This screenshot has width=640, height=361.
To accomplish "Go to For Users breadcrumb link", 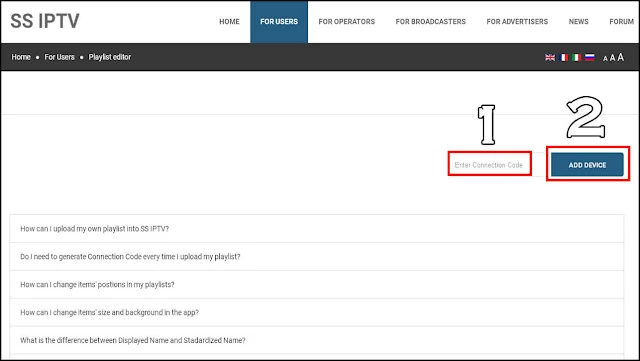I will point(60,57).
